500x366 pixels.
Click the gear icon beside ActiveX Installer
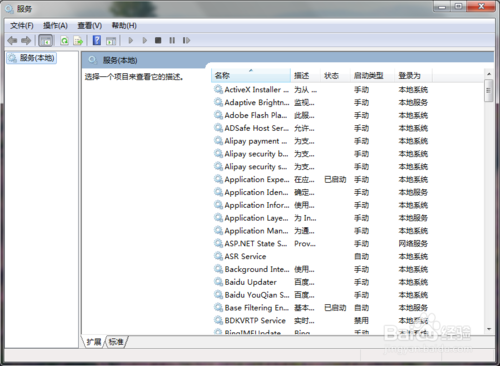218,89
